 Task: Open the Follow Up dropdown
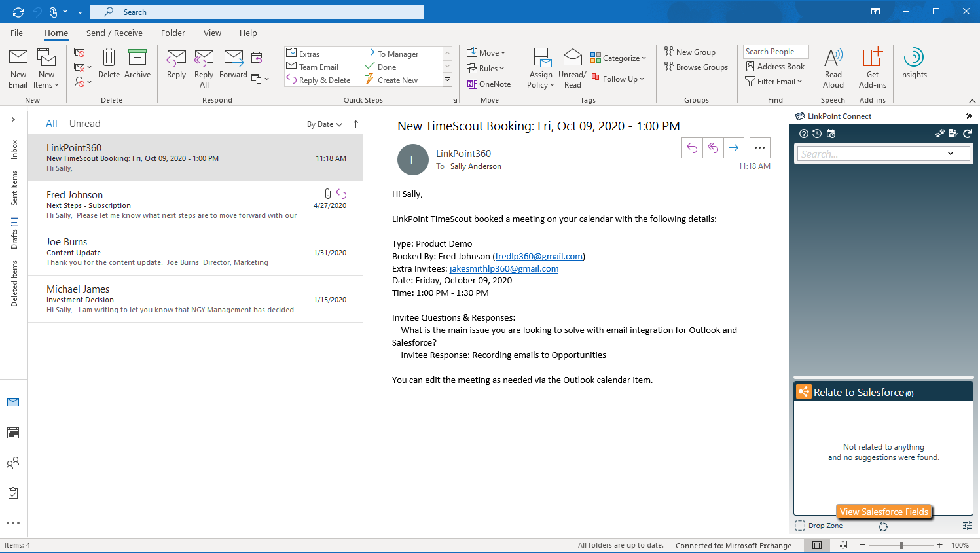pyautogui.click(x=617, y=79)
